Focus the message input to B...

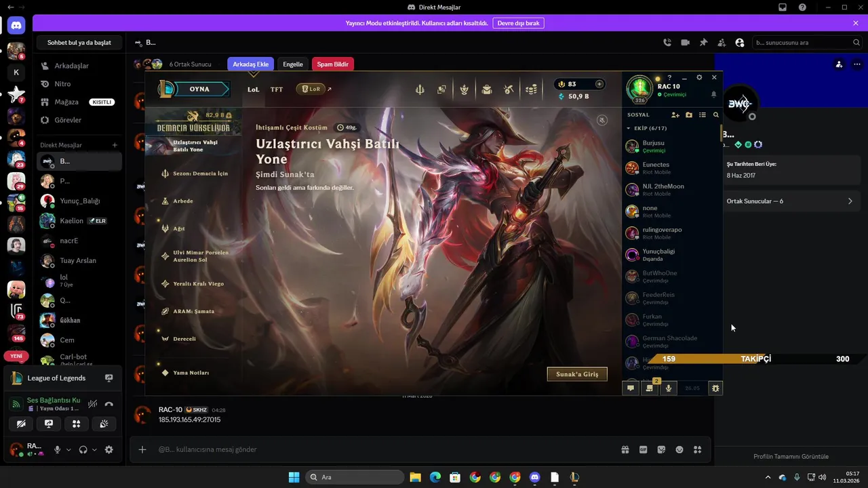[x=387, y=449]
